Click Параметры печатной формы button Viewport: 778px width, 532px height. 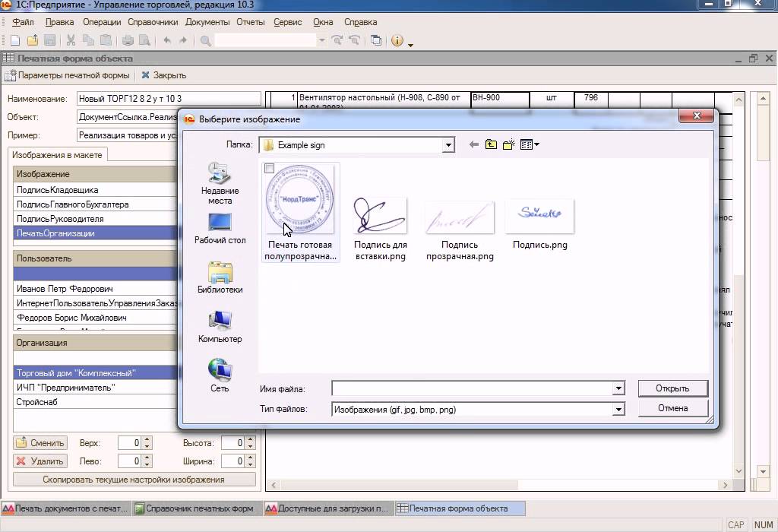coord(68,75)
